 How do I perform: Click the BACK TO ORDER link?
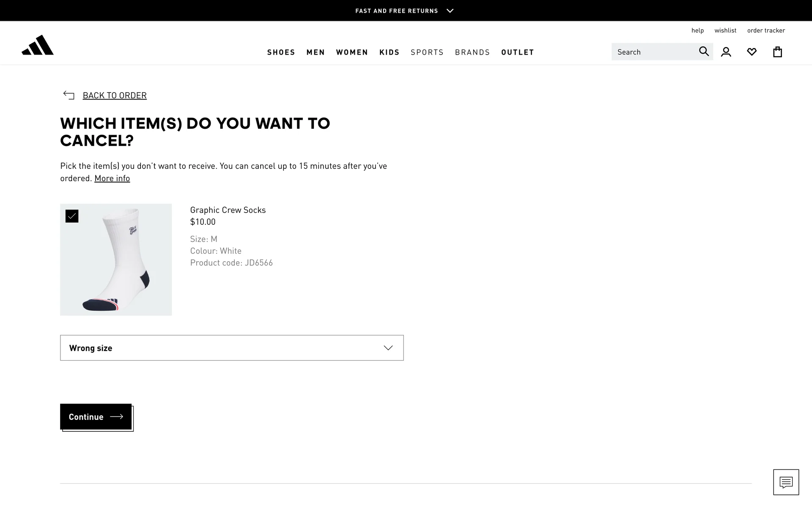[115, 95]
